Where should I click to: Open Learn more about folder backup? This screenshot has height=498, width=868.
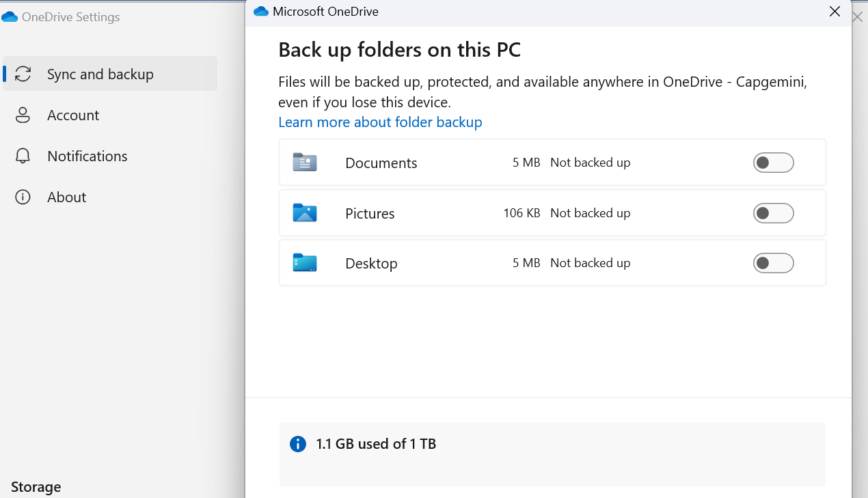click(x=380, y=122)
